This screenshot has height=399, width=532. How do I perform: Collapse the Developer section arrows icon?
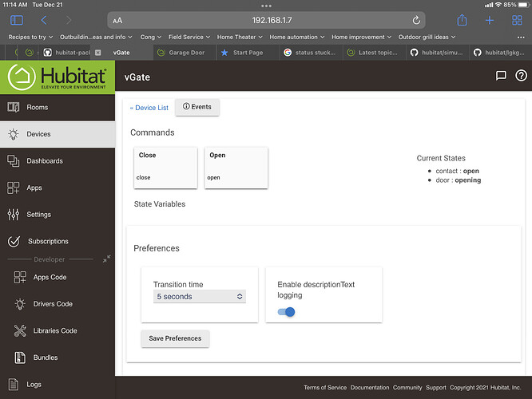tap(106, 259)
